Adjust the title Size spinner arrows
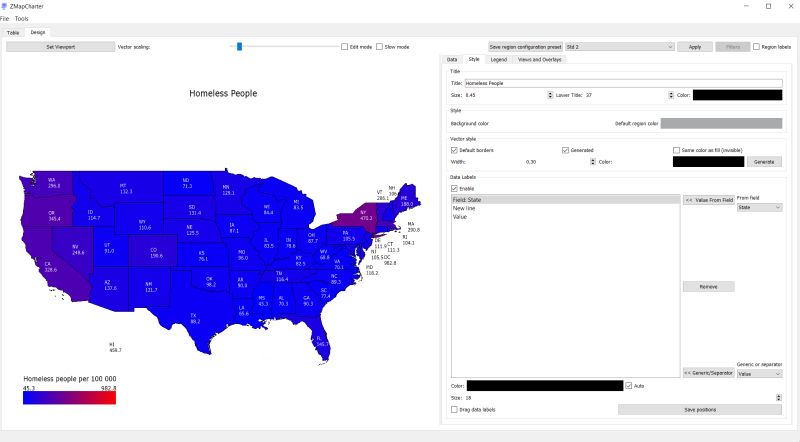This screenshot has width=800, height=442. 550,95
